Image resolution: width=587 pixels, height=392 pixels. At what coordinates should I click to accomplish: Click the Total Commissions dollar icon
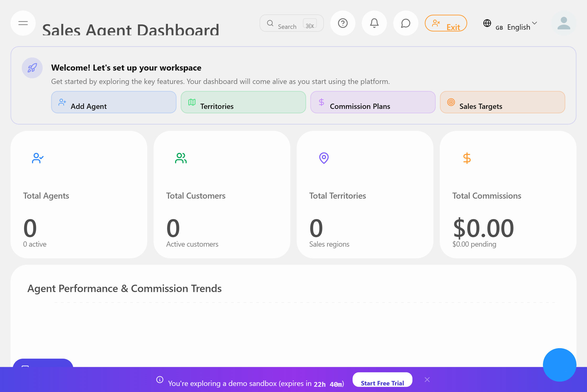pos(467,158)
